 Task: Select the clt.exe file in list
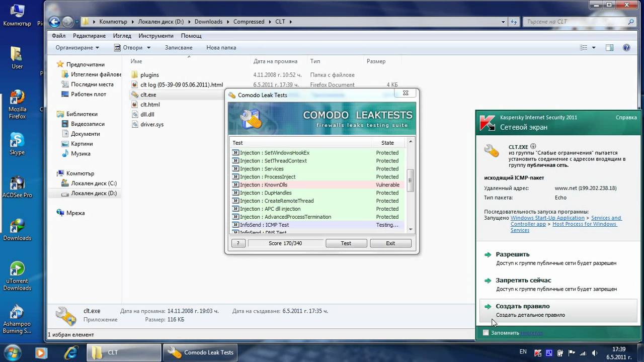(x=148, y=95)
